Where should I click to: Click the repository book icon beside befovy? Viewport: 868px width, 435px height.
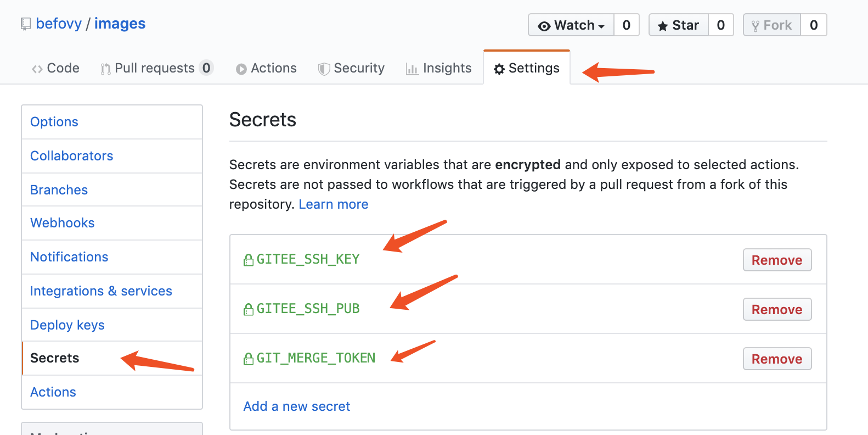coord(26,24)
